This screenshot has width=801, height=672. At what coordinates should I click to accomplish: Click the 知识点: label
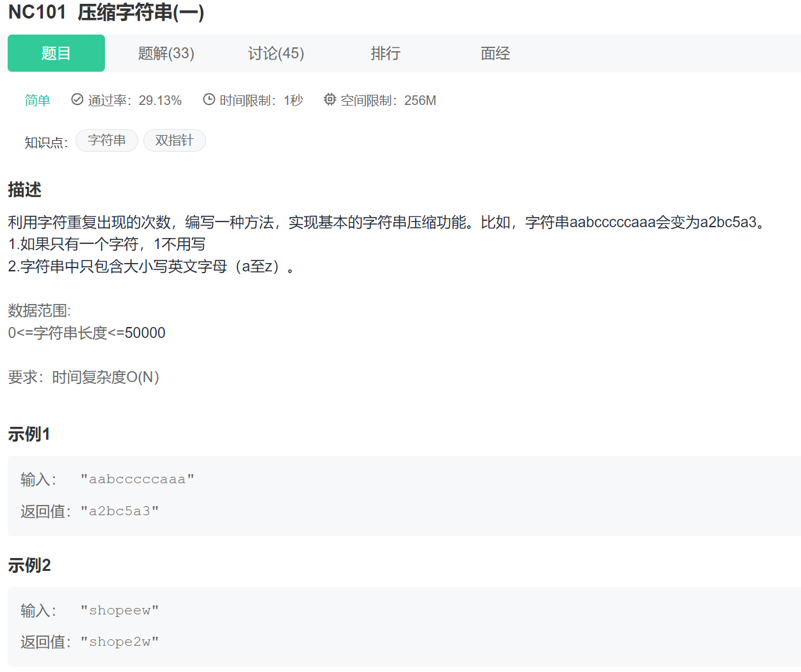click(x=46, y=142)
